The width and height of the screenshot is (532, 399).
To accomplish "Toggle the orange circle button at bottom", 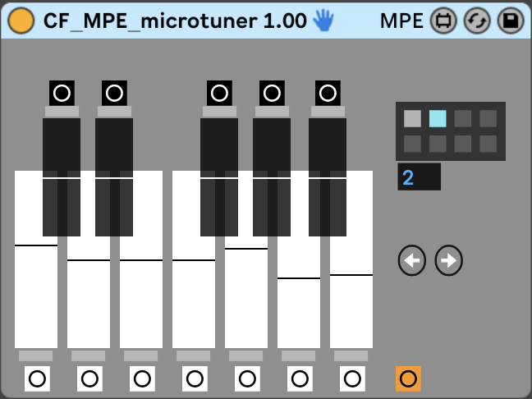I will point(408,378).
